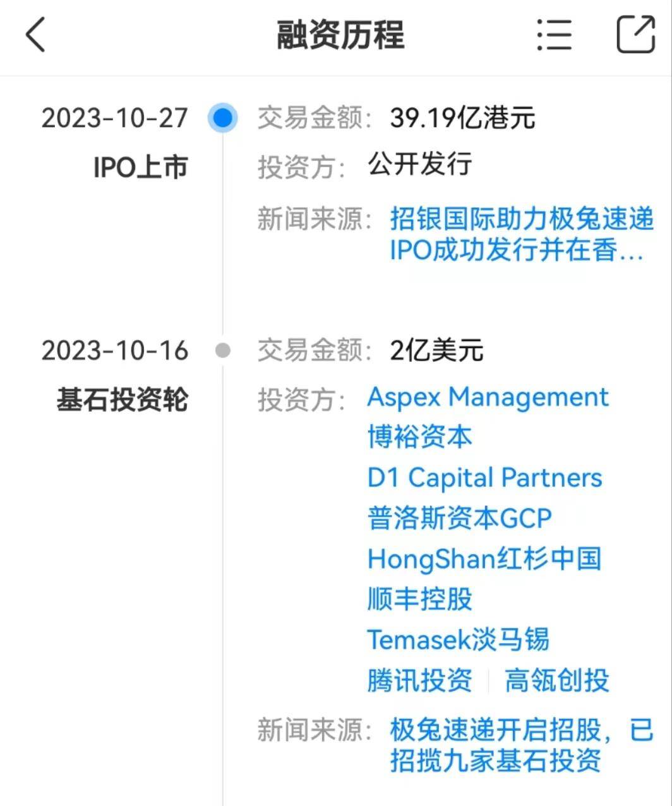Tap the 融资历程 page title
672x806 pixels.
tap(340, 34)
